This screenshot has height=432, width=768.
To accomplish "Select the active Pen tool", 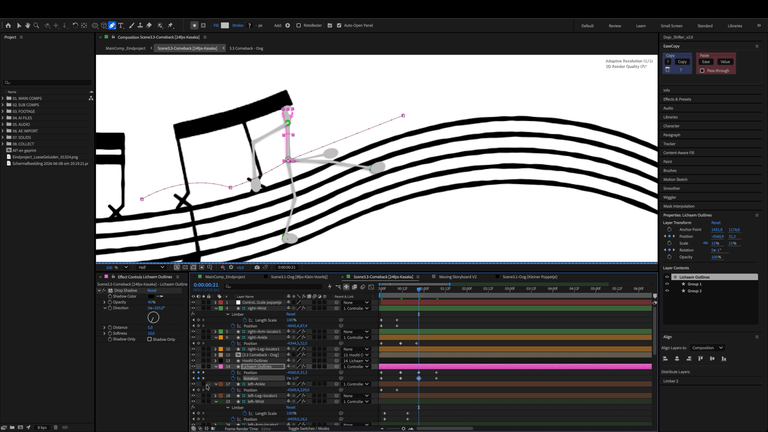I will click(112, 25).
